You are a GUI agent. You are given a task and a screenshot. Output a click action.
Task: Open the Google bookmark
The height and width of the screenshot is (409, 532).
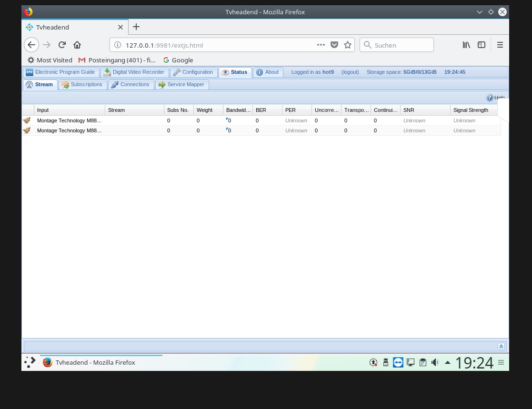(178, 60)
